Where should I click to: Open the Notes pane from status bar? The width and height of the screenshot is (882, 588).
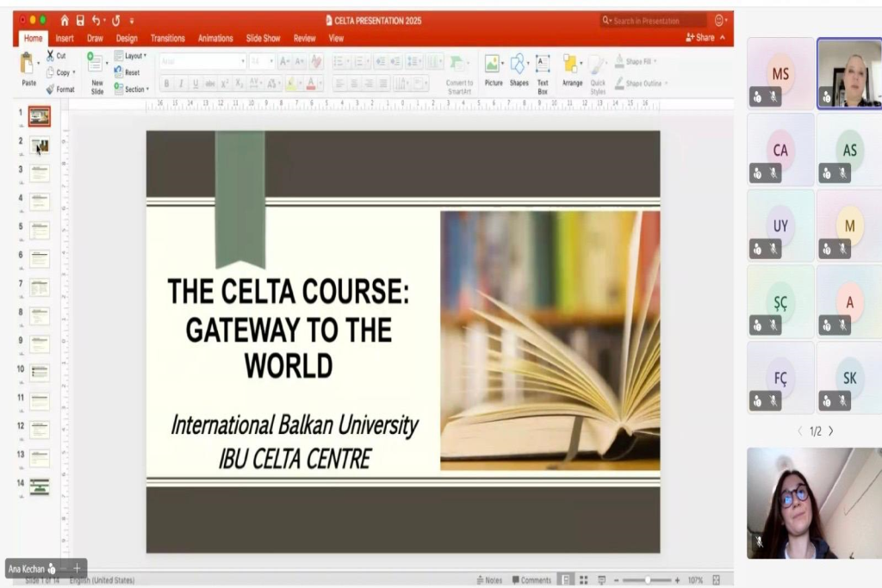pos(488,580)
